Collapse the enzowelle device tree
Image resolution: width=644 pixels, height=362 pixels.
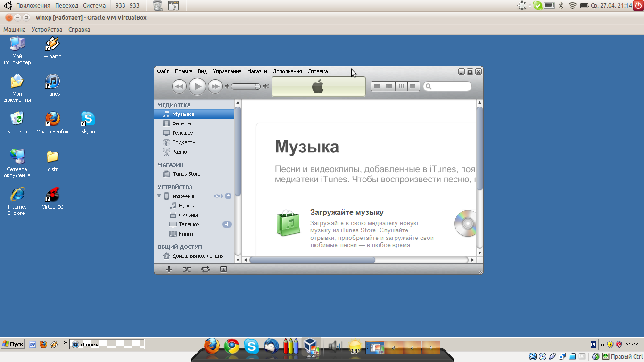159,196
